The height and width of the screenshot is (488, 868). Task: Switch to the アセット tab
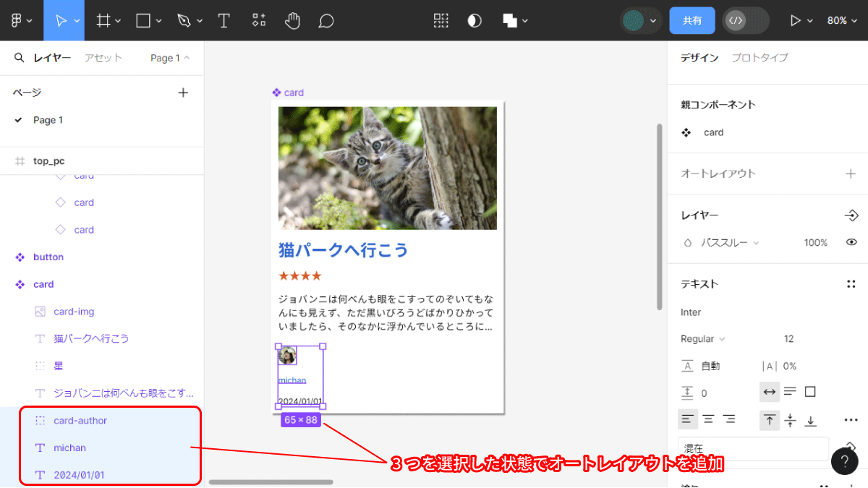103,58
